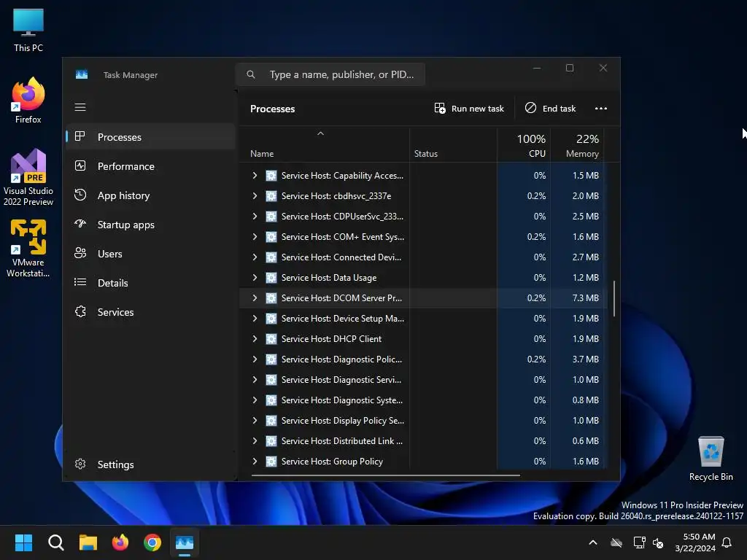The image size is (747, 560).
Task: Go to the Startup apps page
Action: tap(150, 225)
